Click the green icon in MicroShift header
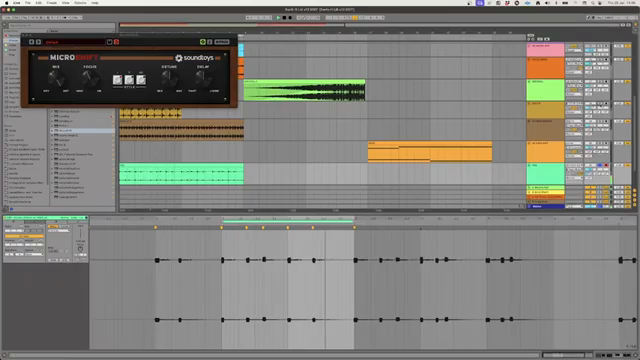 click(x=202, y=42)
